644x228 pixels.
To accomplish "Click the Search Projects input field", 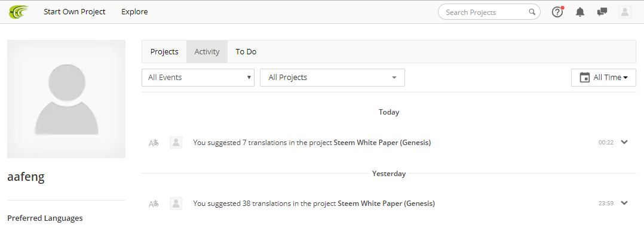I will coord(489,12).
